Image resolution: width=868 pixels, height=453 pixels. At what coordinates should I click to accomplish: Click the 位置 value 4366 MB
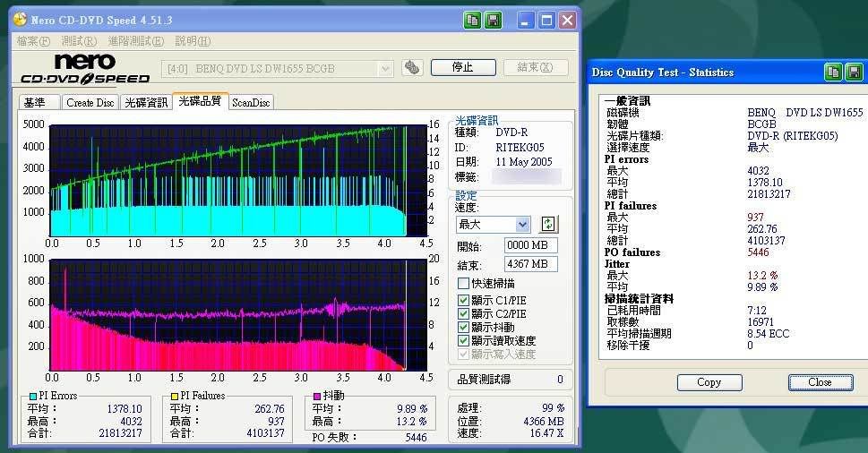click(544, 421)
